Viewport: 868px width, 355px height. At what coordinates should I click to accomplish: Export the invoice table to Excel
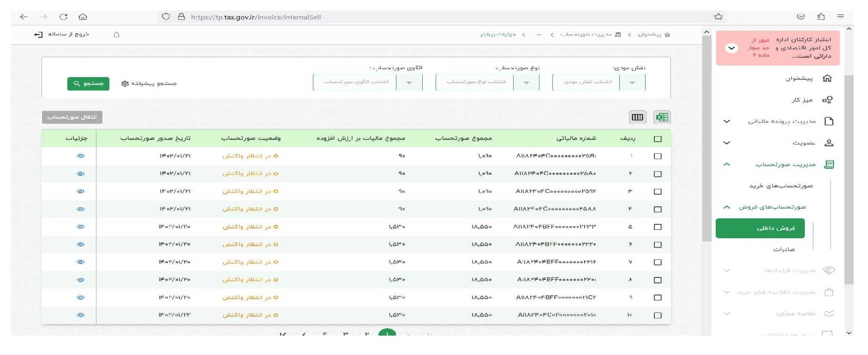662,117
